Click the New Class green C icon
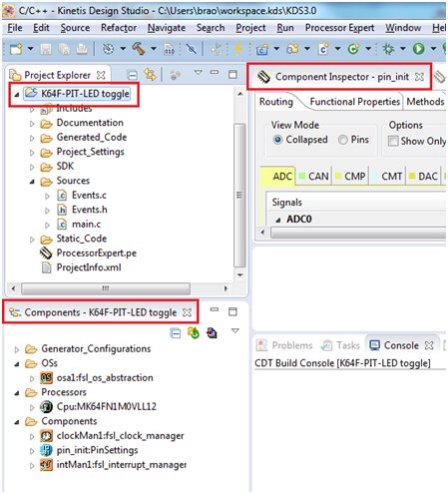 click(353, 49)
